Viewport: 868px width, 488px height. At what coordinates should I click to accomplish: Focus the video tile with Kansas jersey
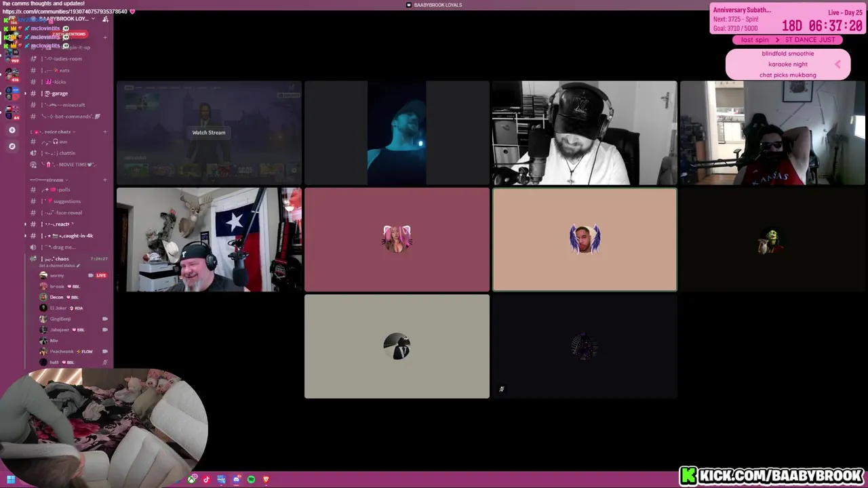click(x=772, y=133)
